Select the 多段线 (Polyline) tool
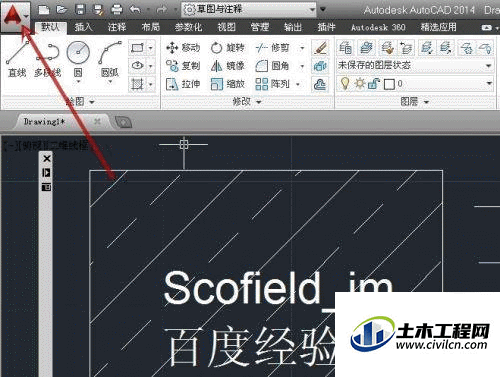 (47, 60)
